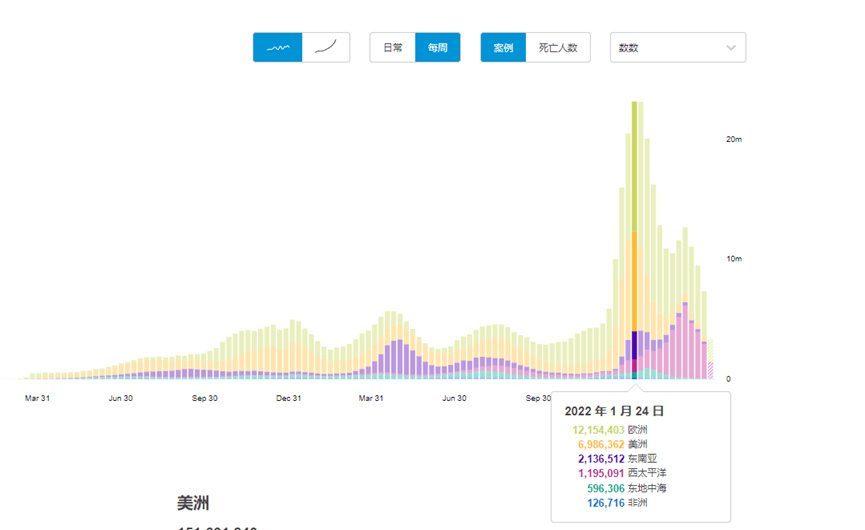The width and height of the screenshot is (865, 530).
Task: Click the orange segment of highlighted bar
Action: coord(634,280)
